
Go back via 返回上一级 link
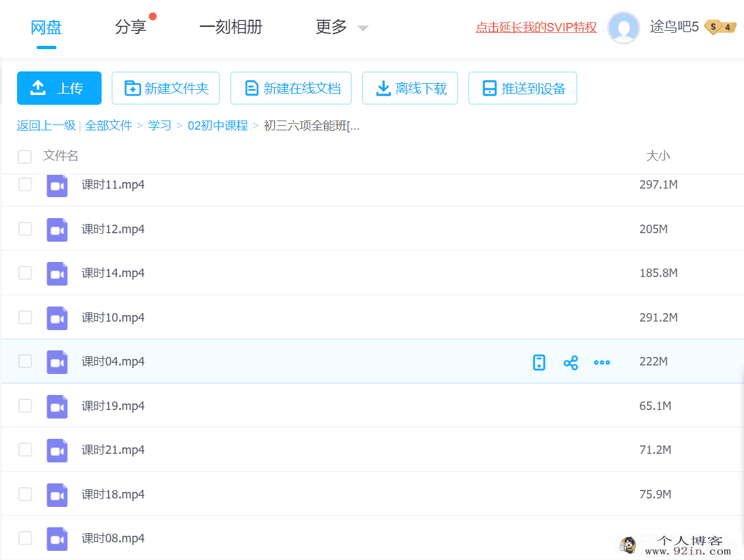coord(46,126)
